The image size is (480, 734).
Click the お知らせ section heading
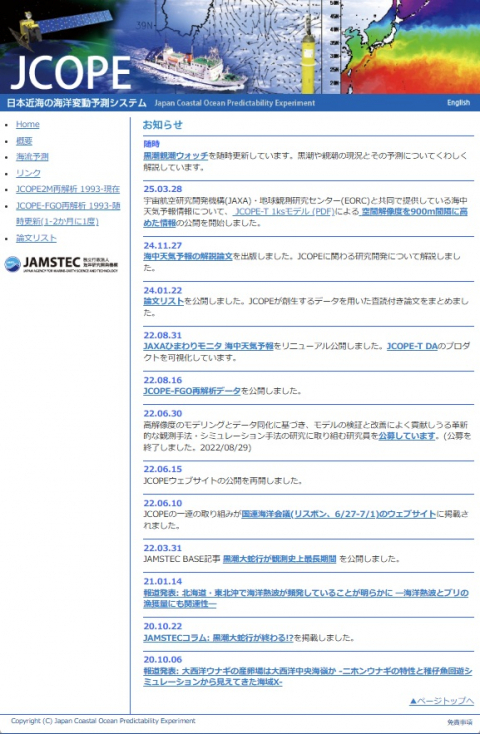[162, 125]
